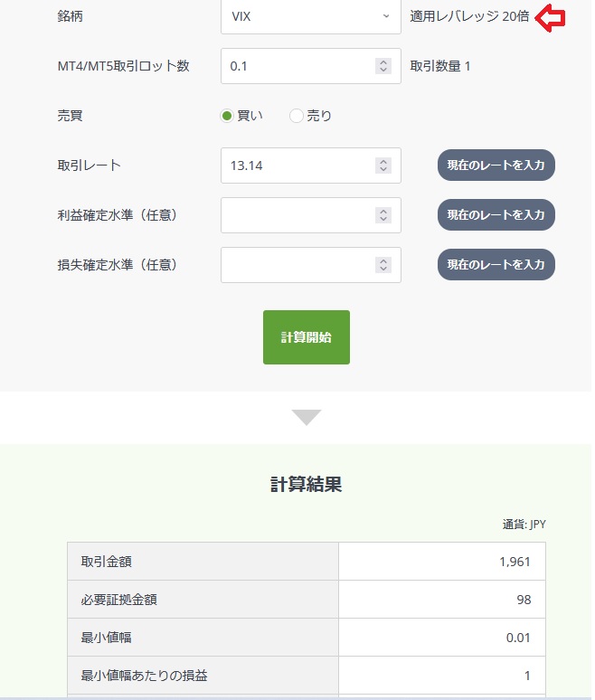Image resolution: width=595 pixels, height=700 pixels.
Task: Click the 利益確定水準 spinner arrows
Action: tap(383, 215)
